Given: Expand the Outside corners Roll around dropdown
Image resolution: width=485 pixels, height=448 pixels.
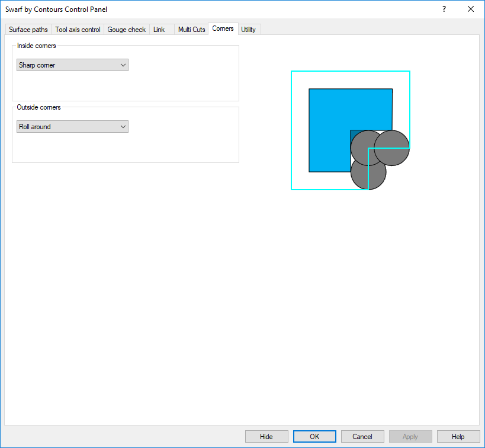Looking at the screenshot, I should click(x=72, y=127).
